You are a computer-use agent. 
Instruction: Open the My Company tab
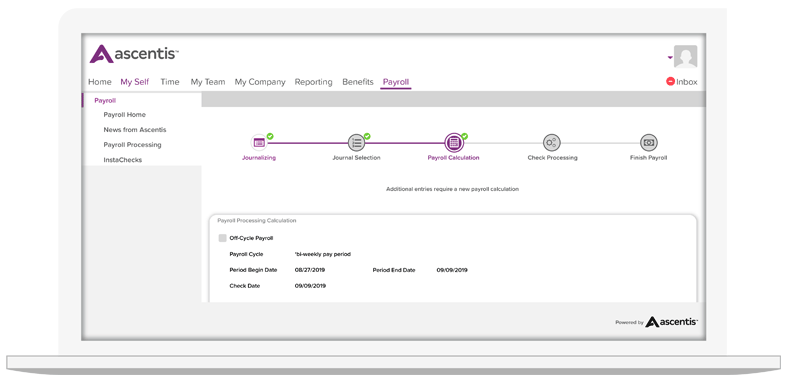click(260, 82)
